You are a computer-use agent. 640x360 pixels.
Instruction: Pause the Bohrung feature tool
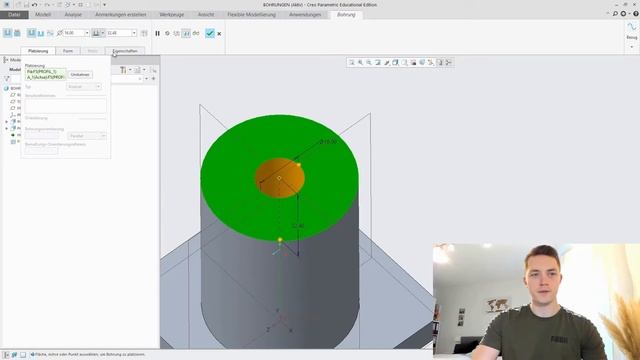(x=157, y=33)
